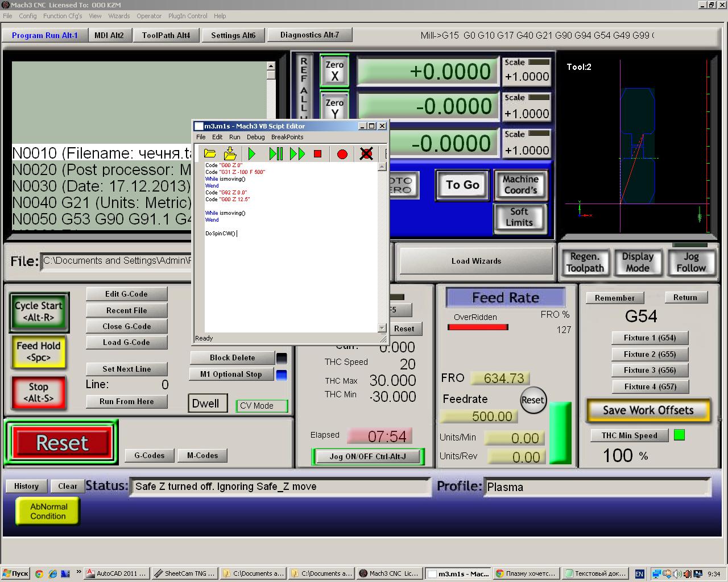Click Save Work Offsets button

pos(648,410)
